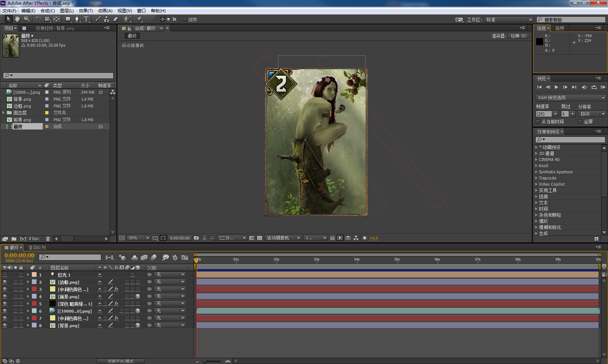The height and width of the screenshot is (364, 608).
Task: Create a new folder in Project panel
Action: point(14,239)
